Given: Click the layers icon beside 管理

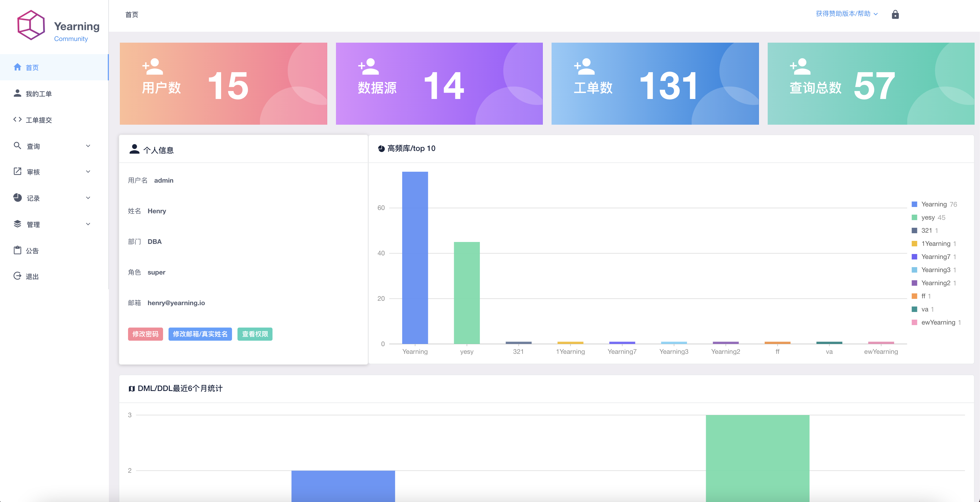Looking at the screenshot, I should click(x=18, y=224).
